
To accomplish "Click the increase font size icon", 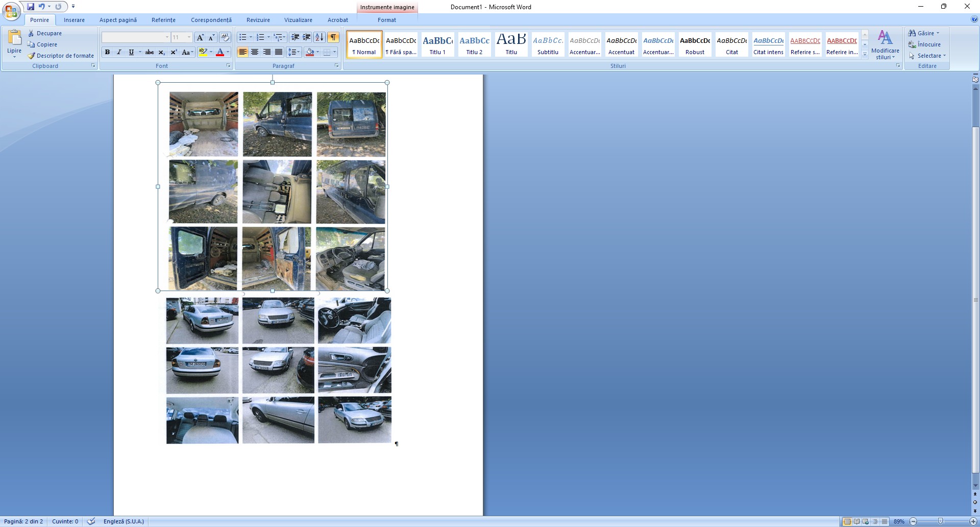I will click(x=200, y=37).
